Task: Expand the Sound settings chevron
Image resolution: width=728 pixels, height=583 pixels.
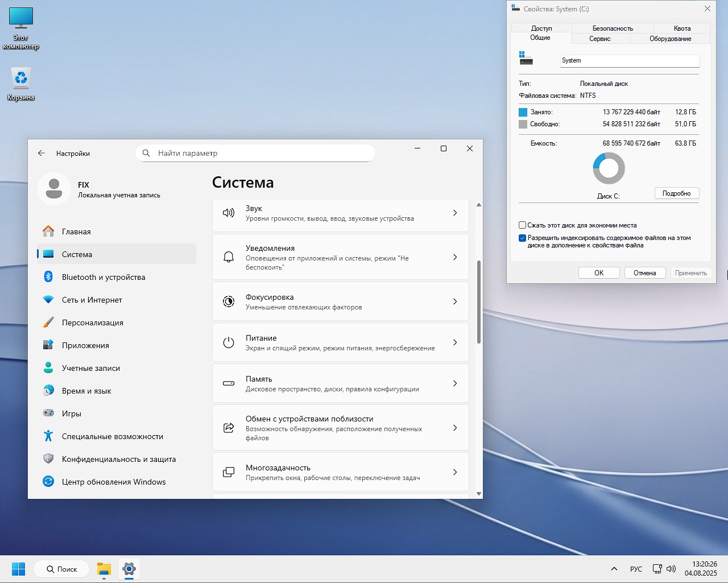Action: coord(455,213)
